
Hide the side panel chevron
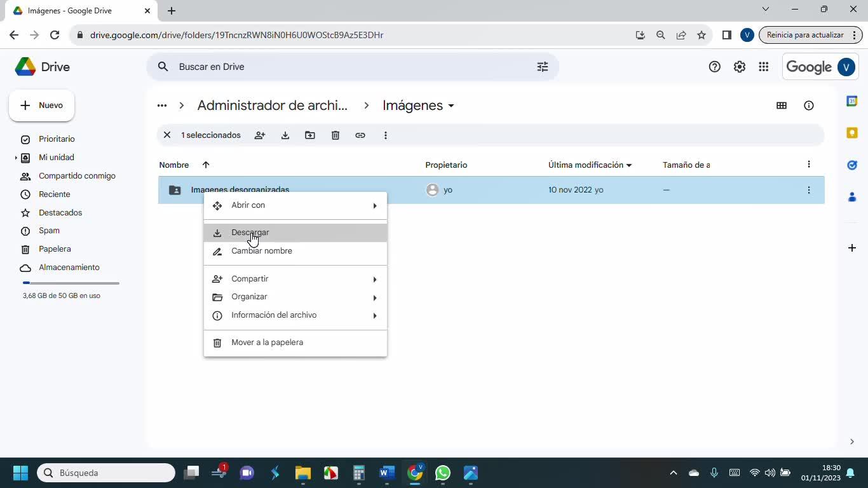[852, 442]
